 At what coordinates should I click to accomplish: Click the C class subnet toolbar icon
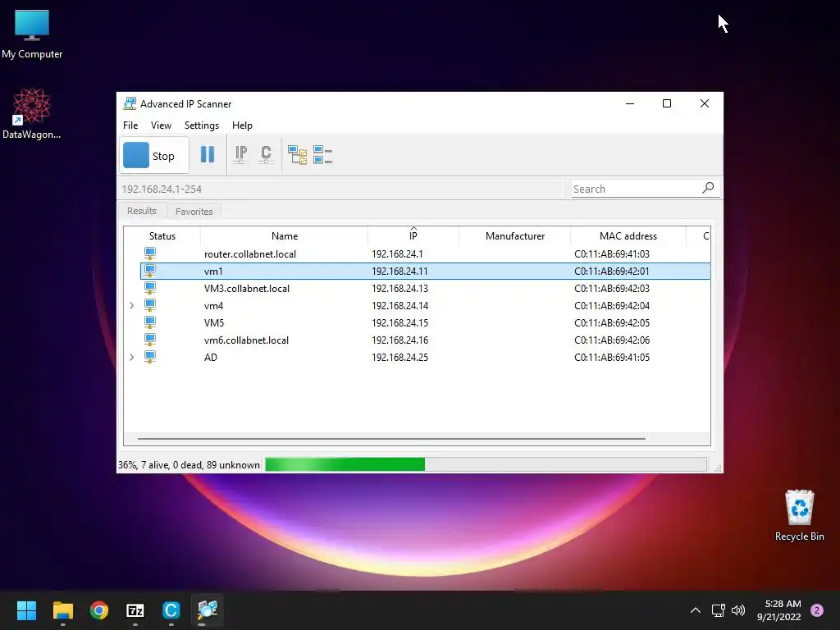click(266, 154)
